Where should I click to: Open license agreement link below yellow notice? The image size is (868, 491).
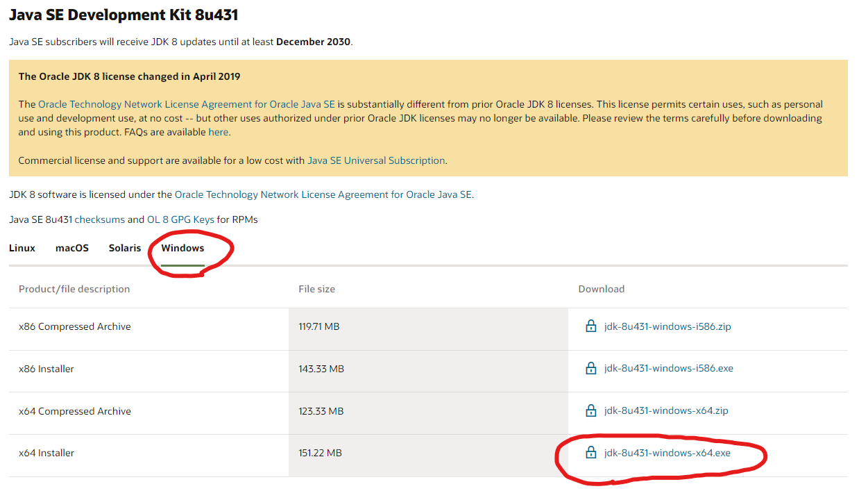(x=323, y=195)
